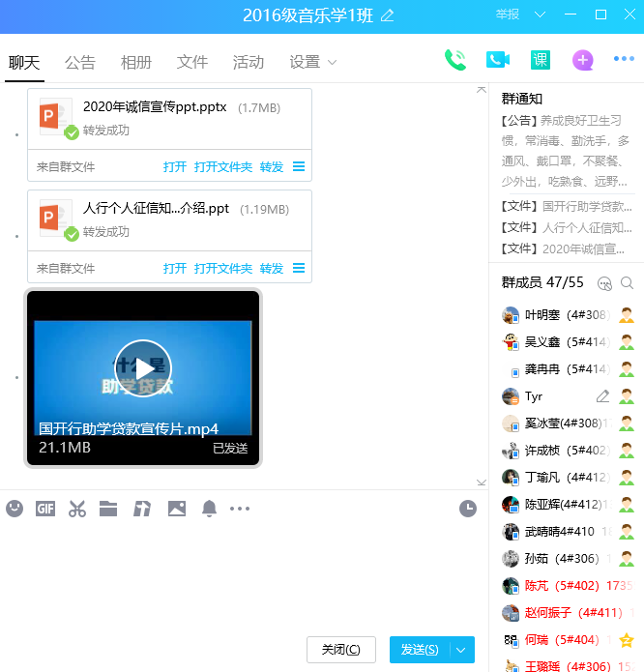Open the emoji picker
The width and height of the screenshot is (644, 672).
[15, 509]
